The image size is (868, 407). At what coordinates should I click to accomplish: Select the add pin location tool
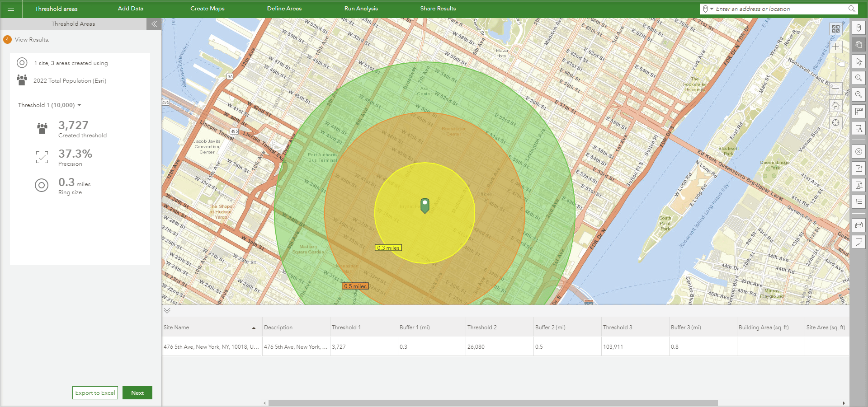click(859, 28)
